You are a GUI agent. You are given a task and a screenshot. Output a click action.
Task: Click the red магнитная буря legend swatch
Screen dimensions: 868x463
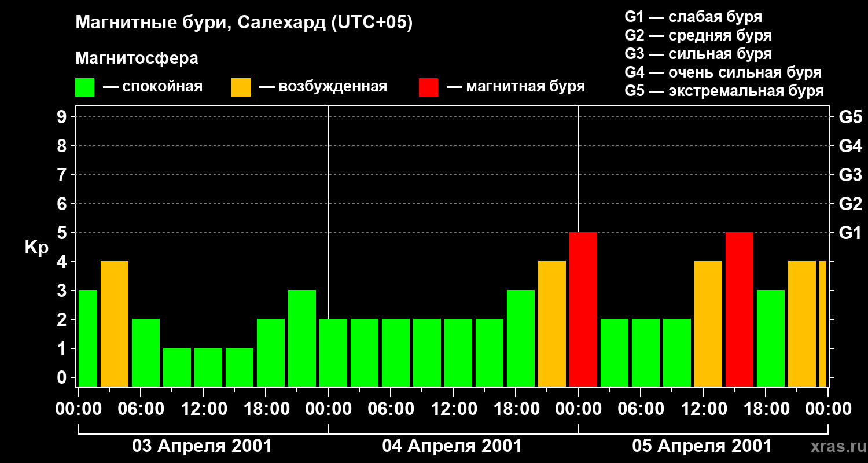[428, 87]
